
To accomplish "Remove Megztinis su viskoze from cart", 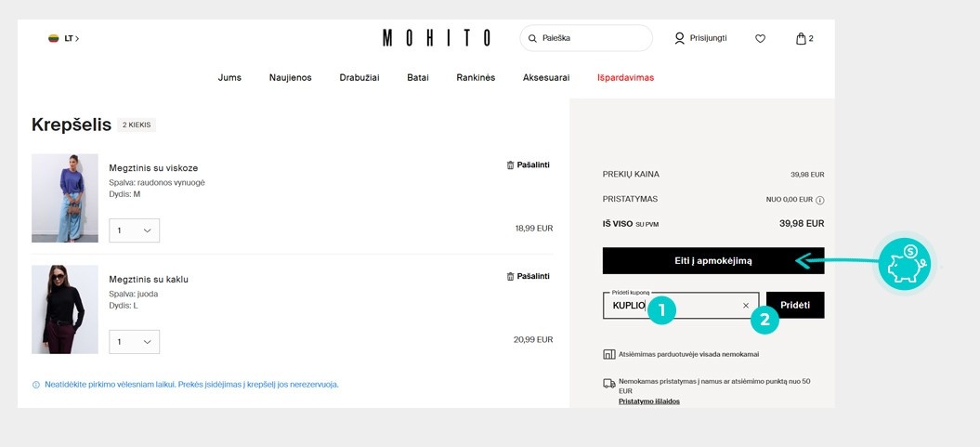I will (528, 164).
